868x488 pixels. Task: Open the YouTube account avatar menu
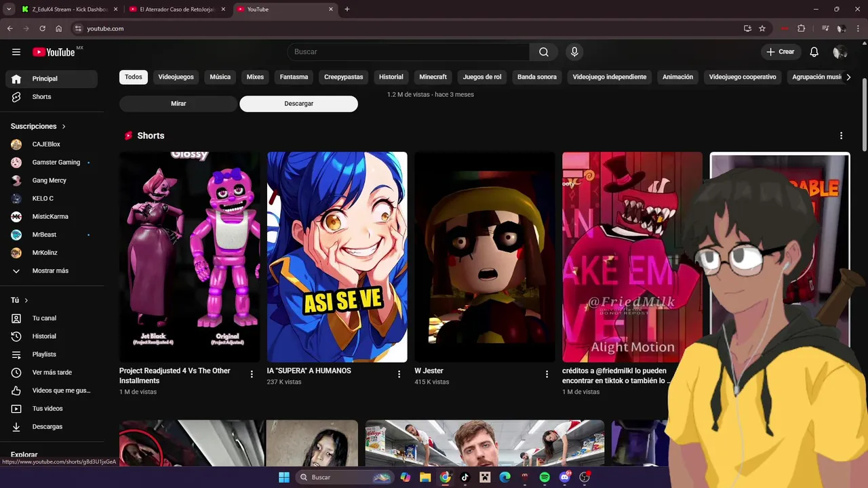[840, 52]
